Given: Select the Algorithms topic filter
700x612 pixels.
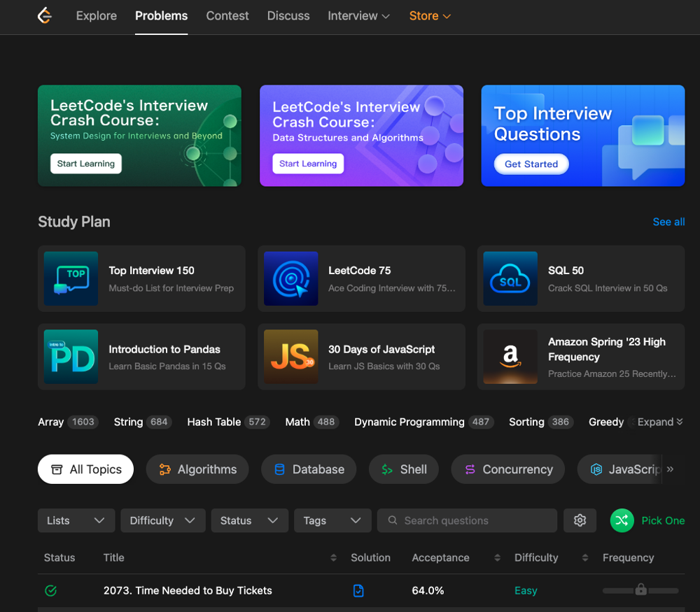Looking at the screenshot, I should click(x=197, y=469).
